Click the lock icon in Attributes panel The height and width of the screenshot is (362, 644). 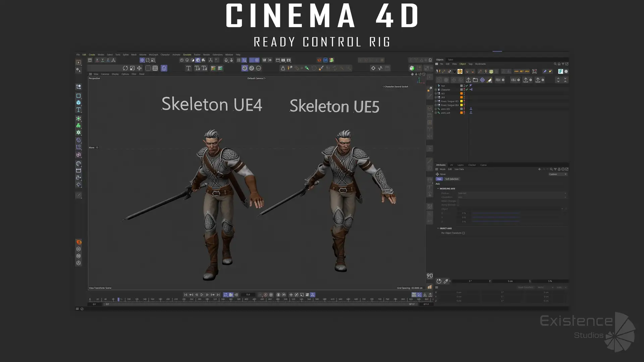point(559,169)
